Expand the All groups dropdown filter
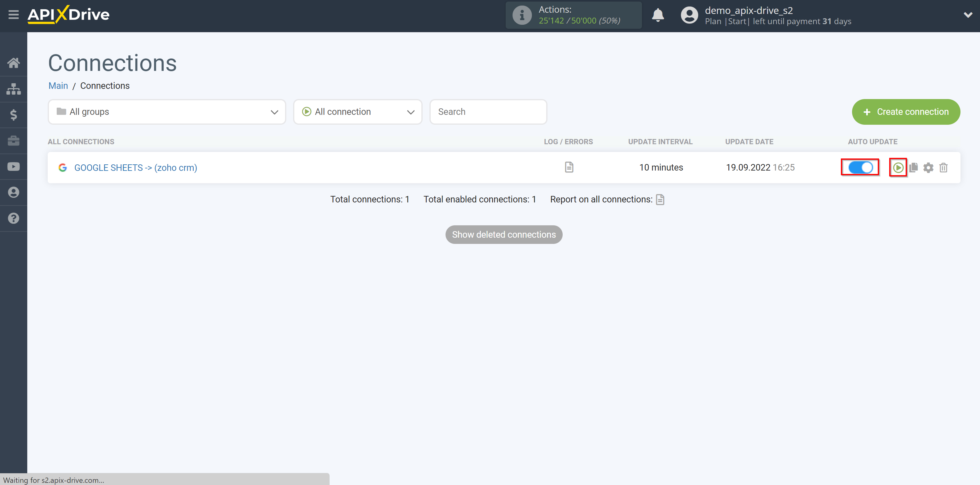This screenshot has width=980, height=485. (166, 112)
